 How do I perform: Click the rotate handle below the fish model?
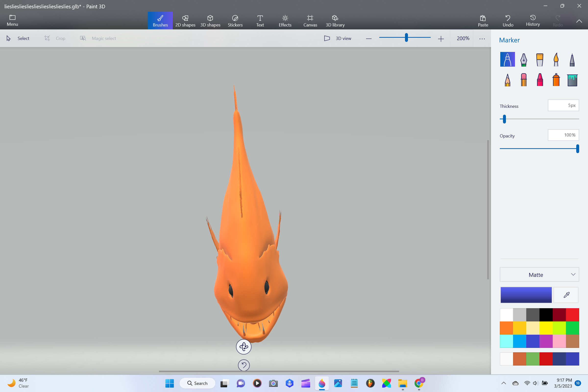[244, 347]
